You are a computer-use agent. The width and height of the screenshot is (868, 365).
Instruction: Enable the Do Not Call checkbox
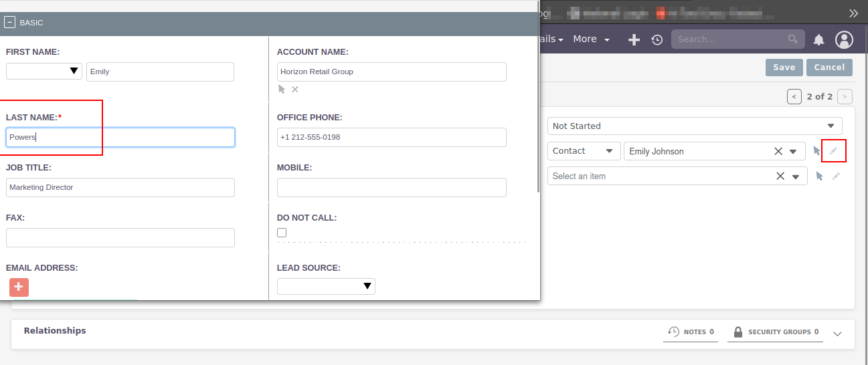coord(282,233)
